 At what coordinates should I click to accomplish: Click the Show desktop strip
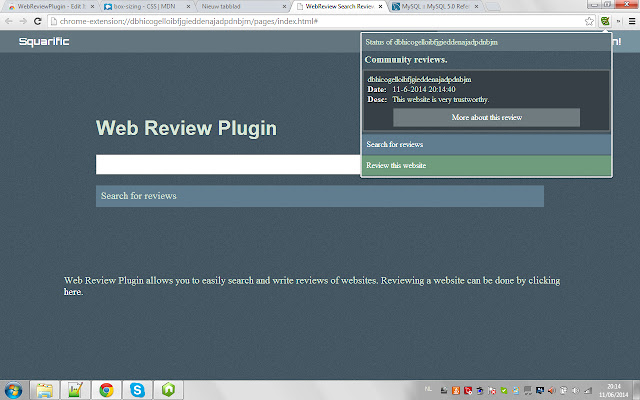[x=636, y=390]
